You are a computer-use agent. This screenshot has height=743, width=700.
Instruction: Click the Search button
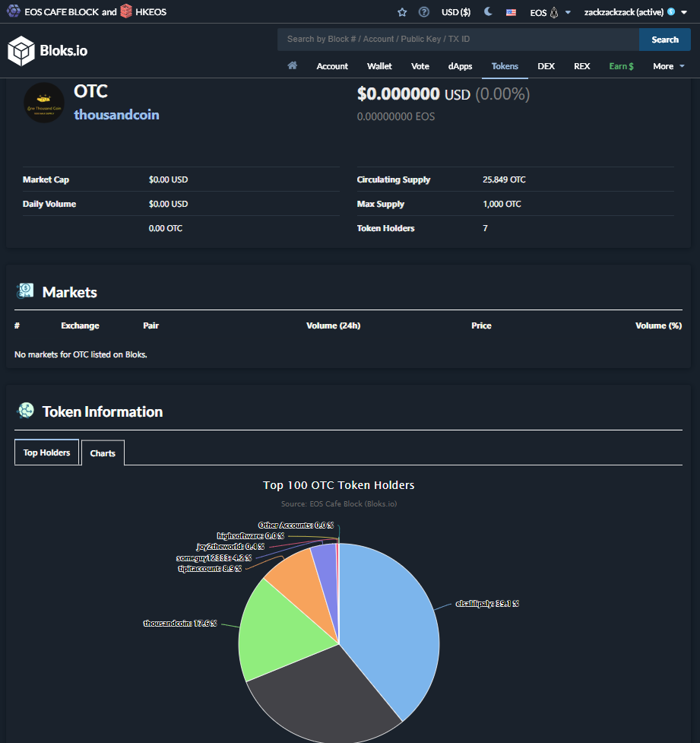pos(665,40)
